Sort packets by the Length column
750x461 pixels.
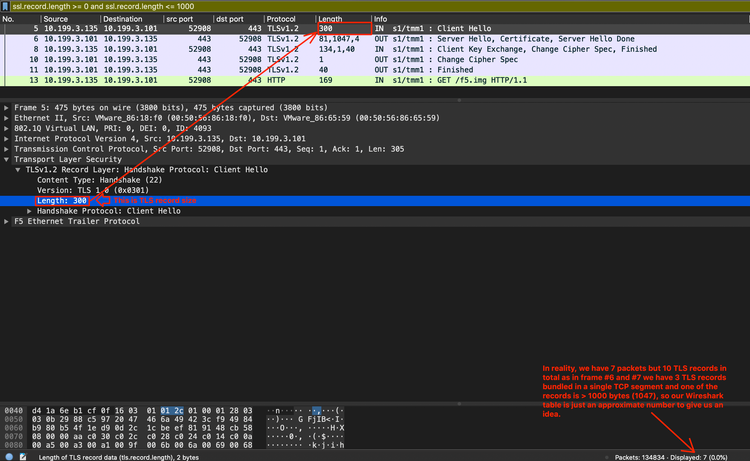click(342, 19)
